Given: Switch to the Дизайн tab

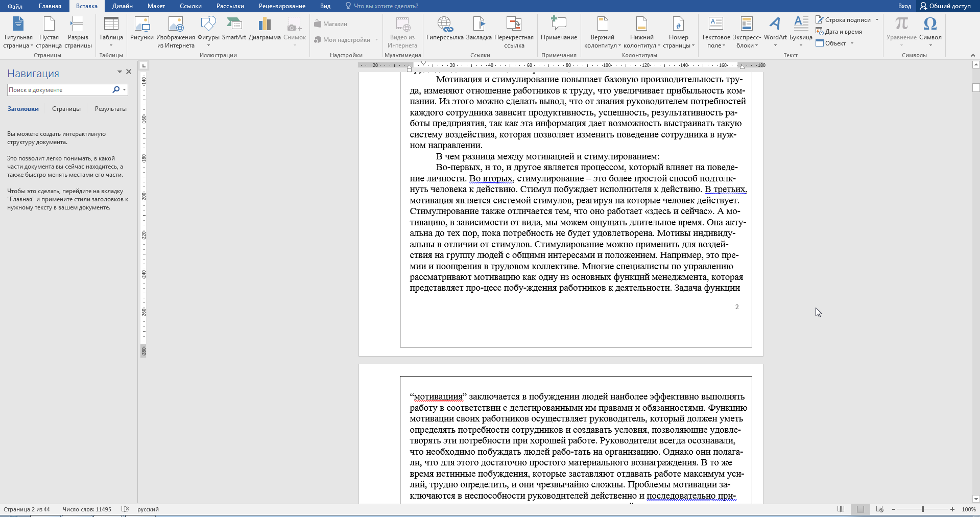Looking at the screenshot, I should (123, 6).
